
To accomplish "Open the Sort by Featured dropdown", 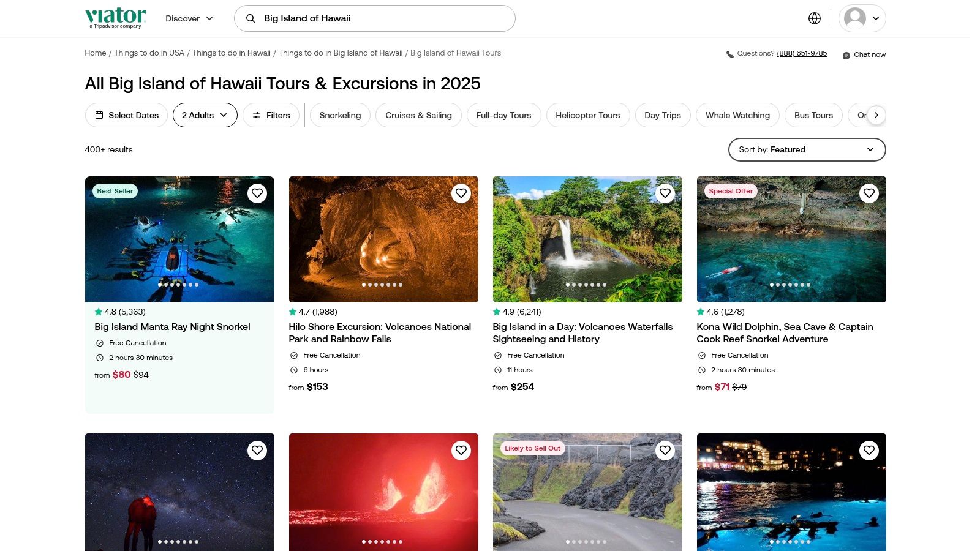I will coord(807,149).
